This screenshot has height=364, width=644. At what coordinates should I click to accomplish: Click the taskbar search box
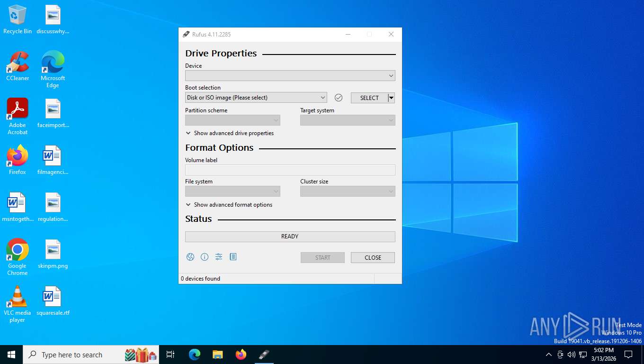click(x=91, y=355)
